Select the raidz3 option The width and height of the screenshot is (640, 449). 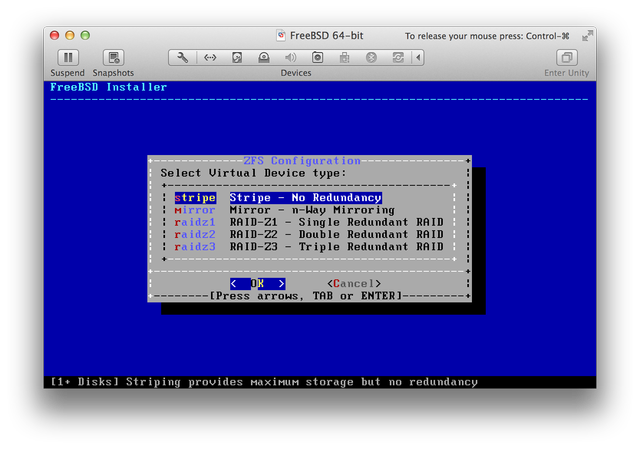[x=195, y=247]
